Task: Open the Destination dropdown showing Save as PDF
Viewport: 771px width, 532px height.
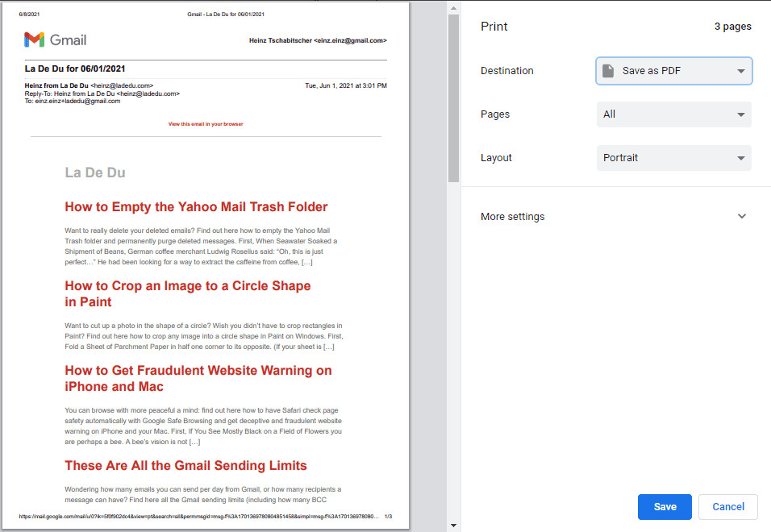Action: [x=673, y=71]
